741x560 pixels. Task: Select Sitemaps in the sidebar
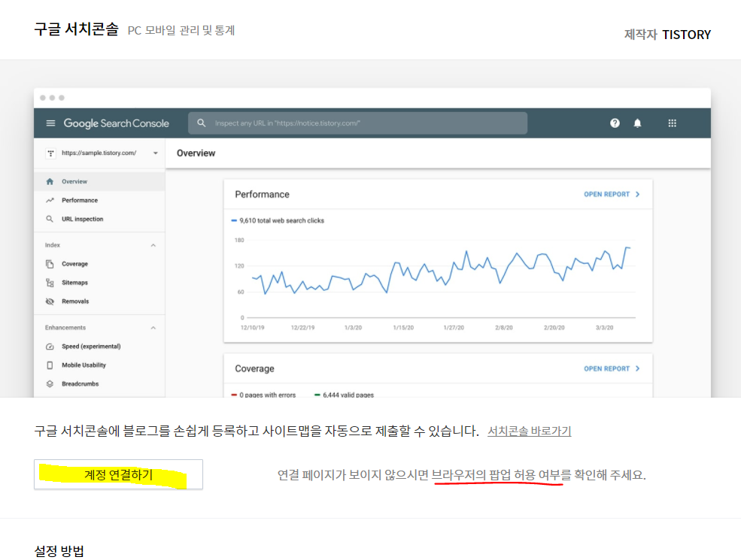pos(100,283)
